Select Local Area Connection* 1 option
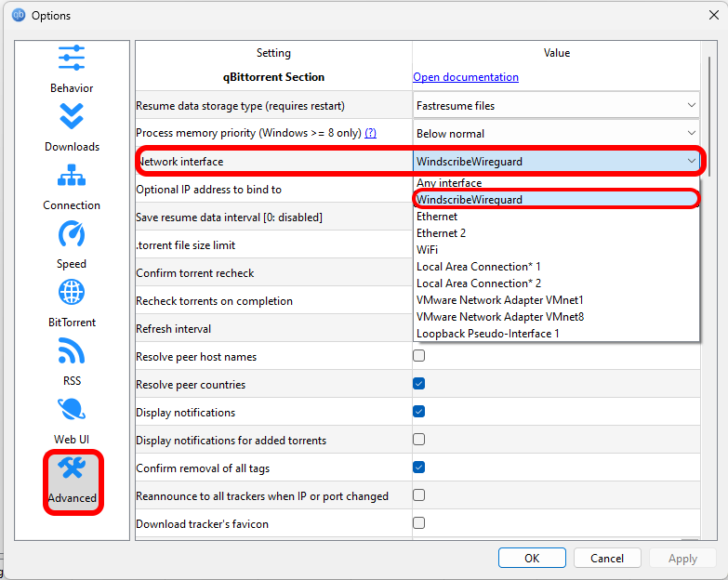Viewport: 728px width, 580px height. pos(556,267)
